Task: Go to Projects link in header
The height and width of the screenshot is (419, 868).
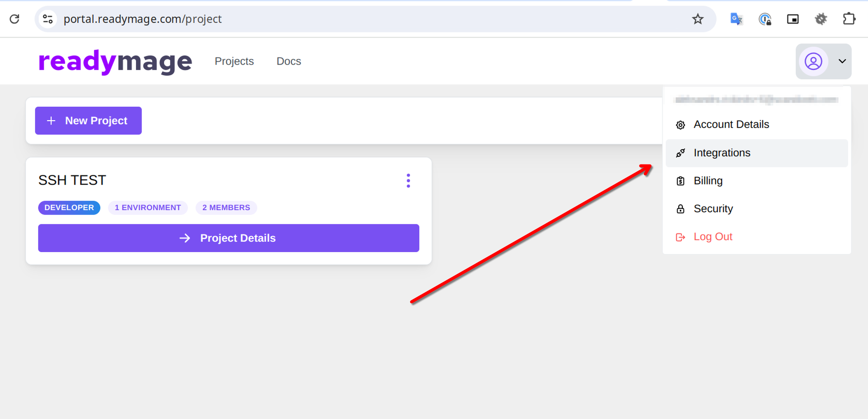Action: [234, 61]
